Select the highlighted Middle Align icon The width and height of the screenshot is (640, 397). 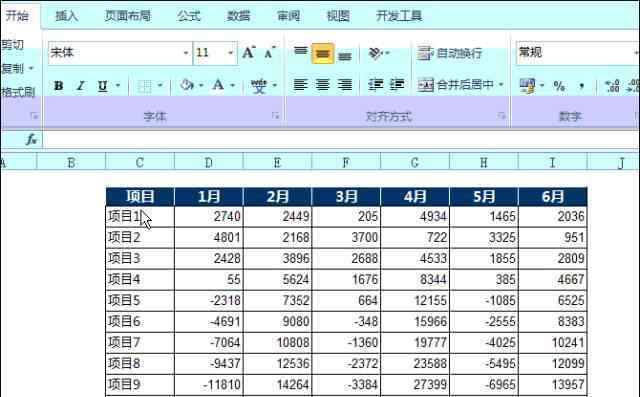pos(322,53)
